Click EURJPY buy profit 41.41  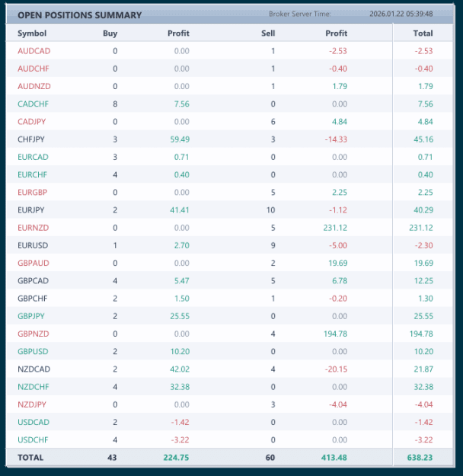[x=180, y=209]
